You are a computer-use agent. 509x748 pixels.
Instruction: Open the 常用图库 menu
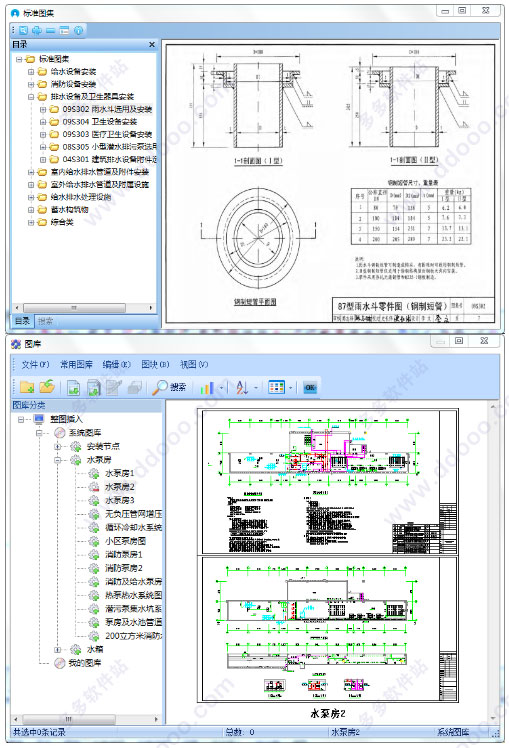coord(76,364)
